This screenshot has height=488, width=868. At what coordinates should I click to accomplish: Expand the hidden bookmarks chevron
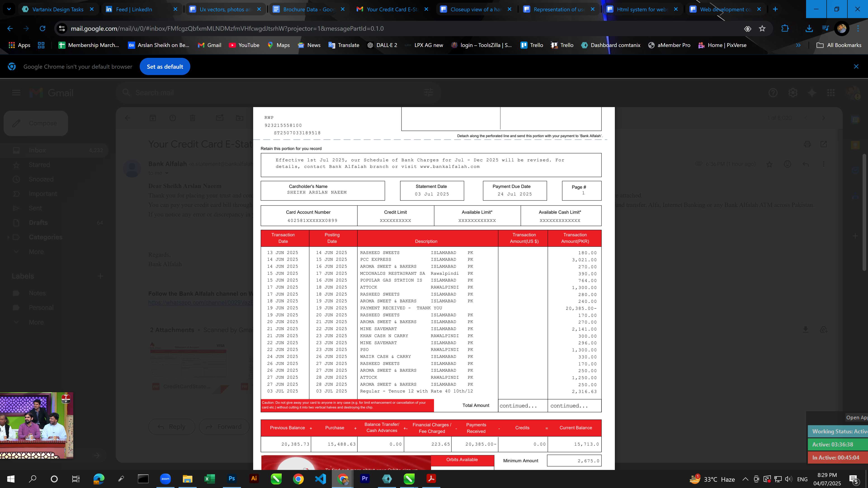(x=798, y=45)
